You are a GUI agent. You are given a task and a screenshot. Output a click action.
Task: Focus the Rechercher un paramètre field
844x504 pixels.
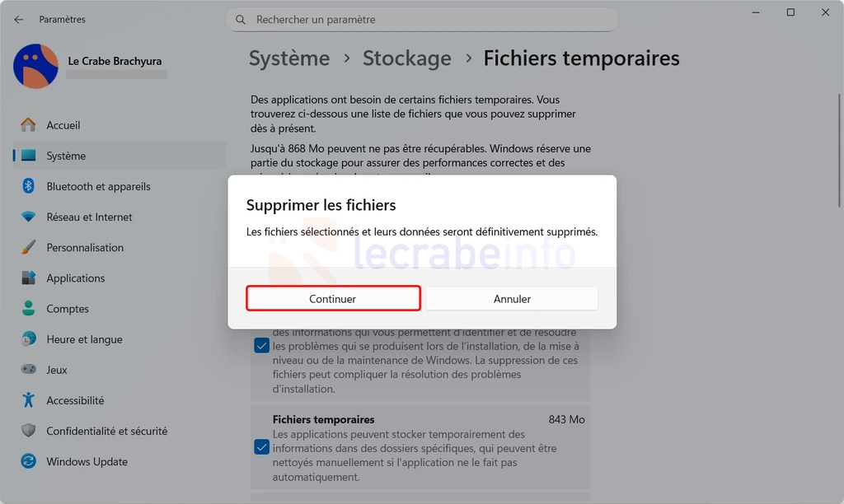point(423,20)
